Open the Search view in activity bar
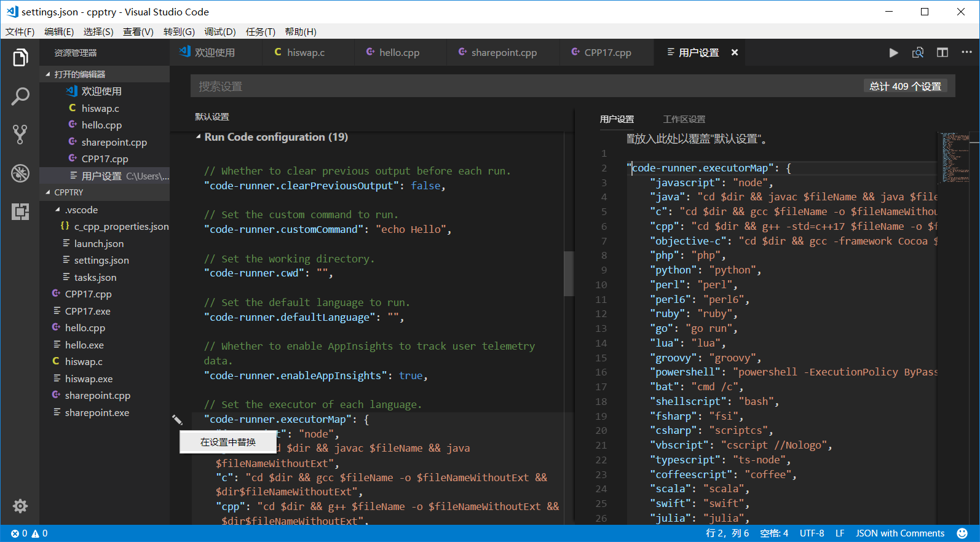 (20, 96)
